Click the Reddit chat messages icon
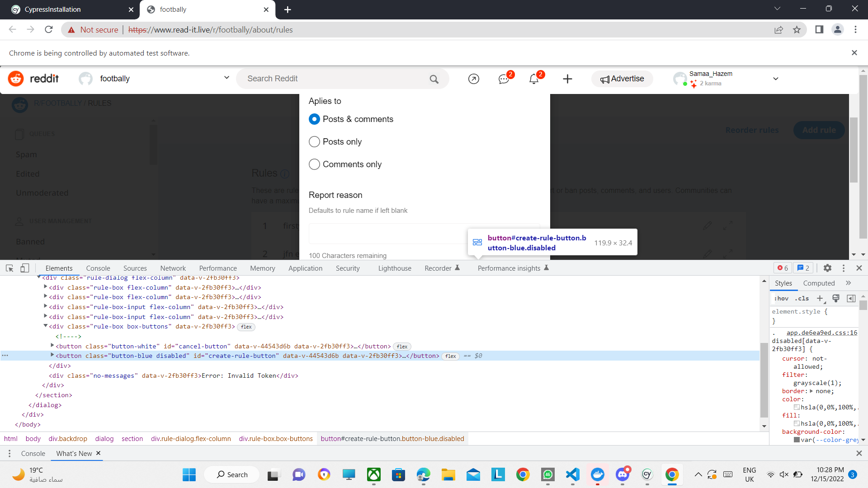Viewport: 868px width, 488px height. pyautogui.click(x=504, y=79)
